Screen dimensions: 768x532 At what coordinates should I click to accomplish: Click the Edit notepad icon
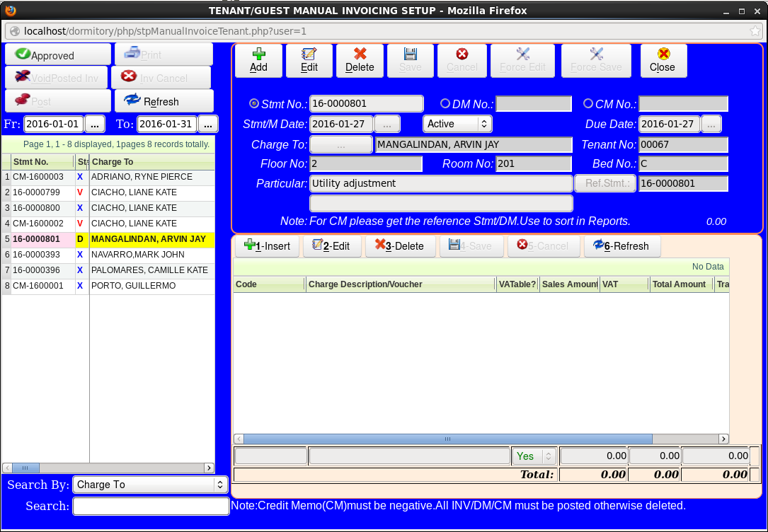click(x=309, y=54)
